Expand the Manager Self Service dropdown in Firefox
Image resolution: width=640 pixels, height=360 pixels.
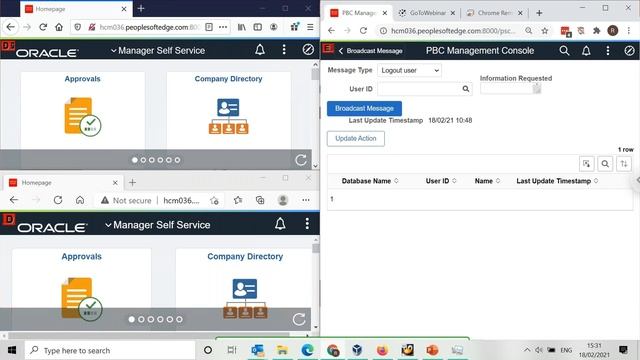[x=158, y=51]
